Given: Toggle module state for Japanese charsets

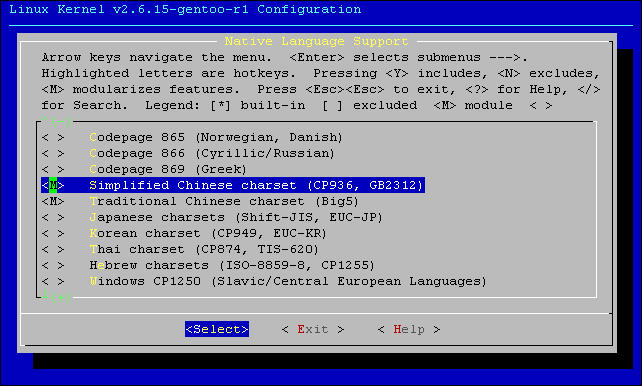Looking at the screenshot, I should tap(53, 217).
